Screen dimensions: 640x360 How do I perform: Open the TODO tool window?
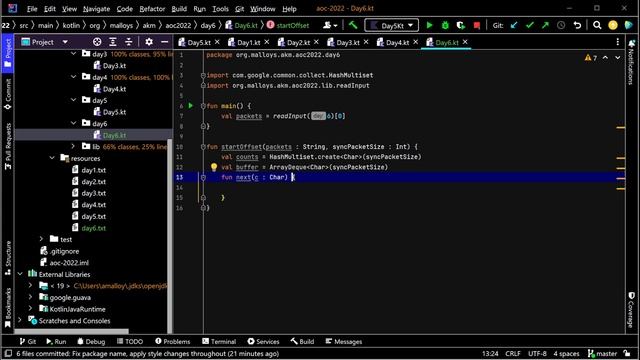point(130,342)
